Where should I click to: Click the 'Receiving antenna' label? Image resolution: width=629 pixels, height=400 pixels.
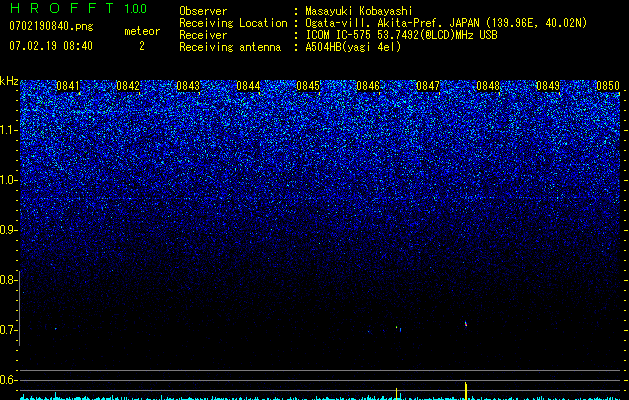230,47
